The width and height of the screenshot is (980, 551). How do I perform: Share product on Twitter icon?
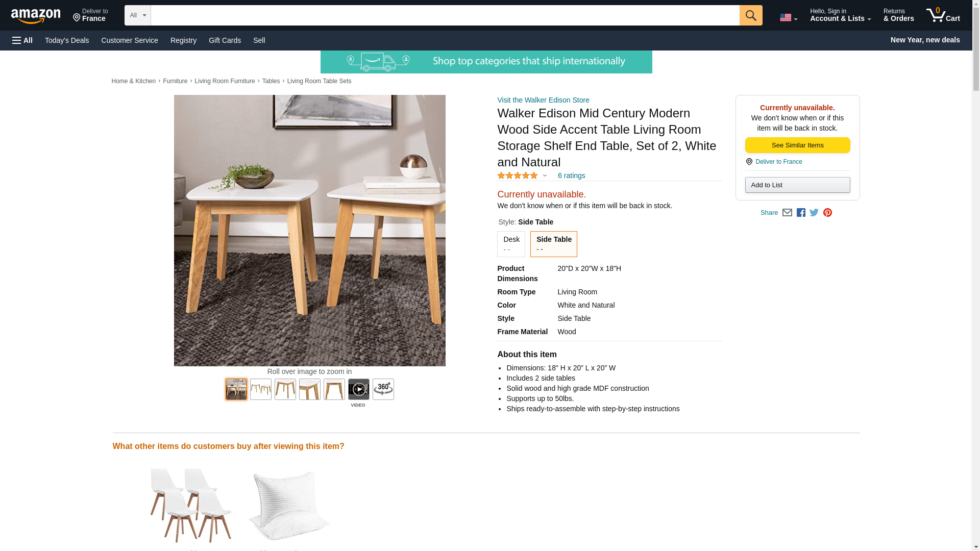[x=814, y=213]
